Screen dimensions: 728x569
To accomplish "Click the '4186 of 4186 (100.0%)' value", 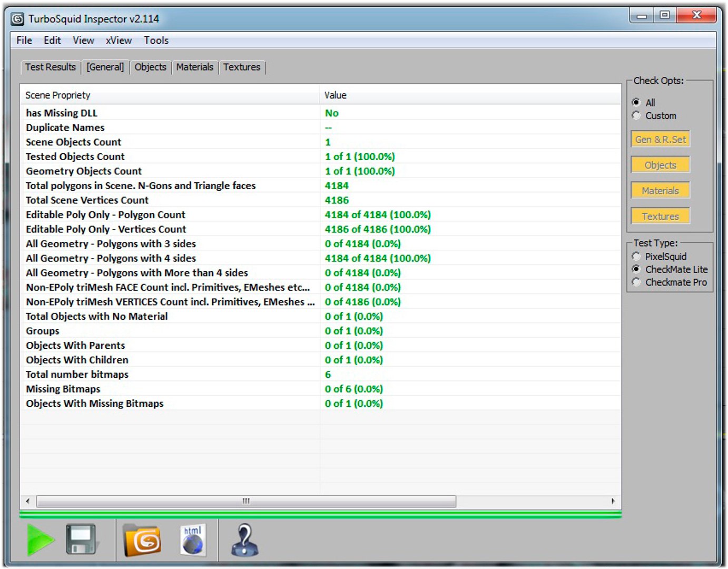I will (x=378, y=229).
